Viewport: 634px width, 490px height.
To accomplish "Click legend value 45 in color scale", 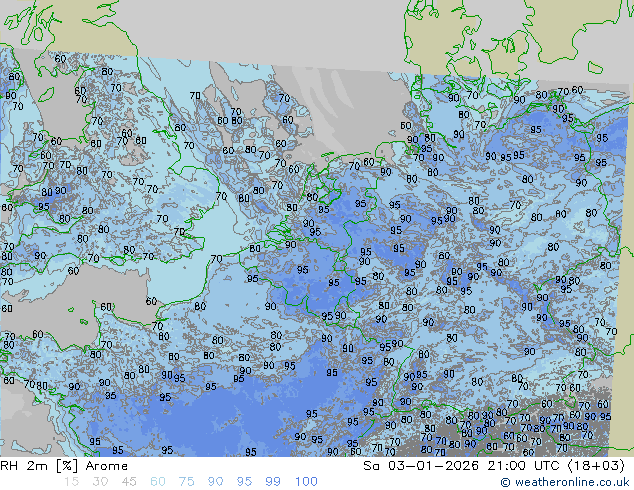I will tap(129, 482).
